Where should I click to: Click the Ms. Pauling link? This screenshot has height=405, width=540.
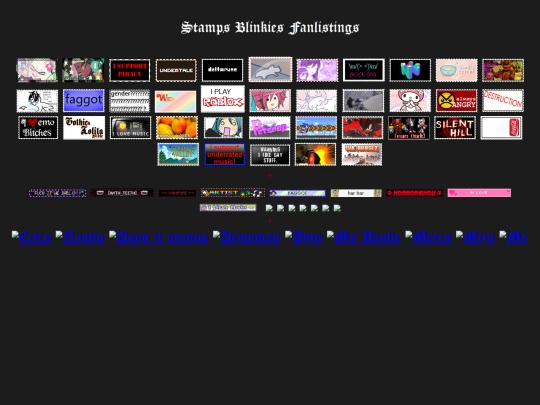click(x=364, y=238)
